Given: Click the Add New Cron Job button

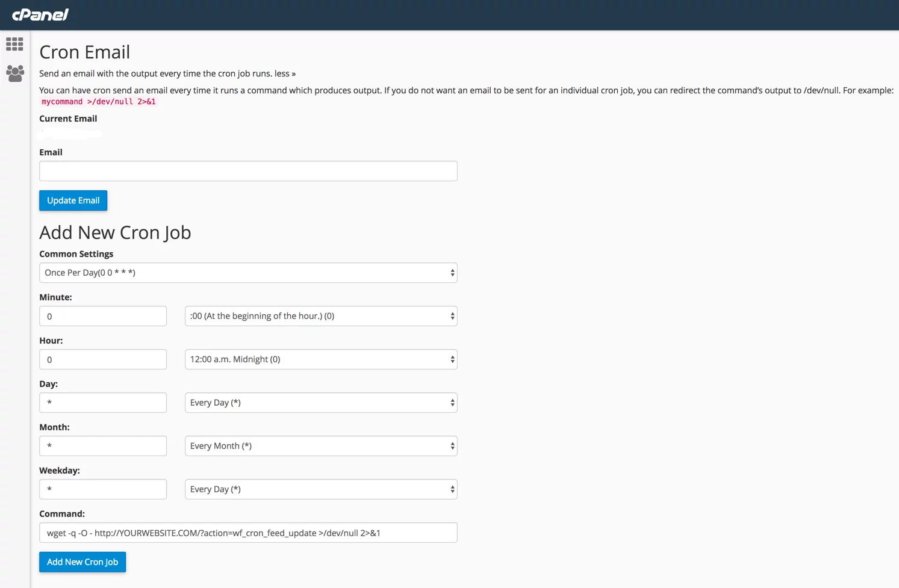Looking at the screenshot, I should click(x=82, y=562).
